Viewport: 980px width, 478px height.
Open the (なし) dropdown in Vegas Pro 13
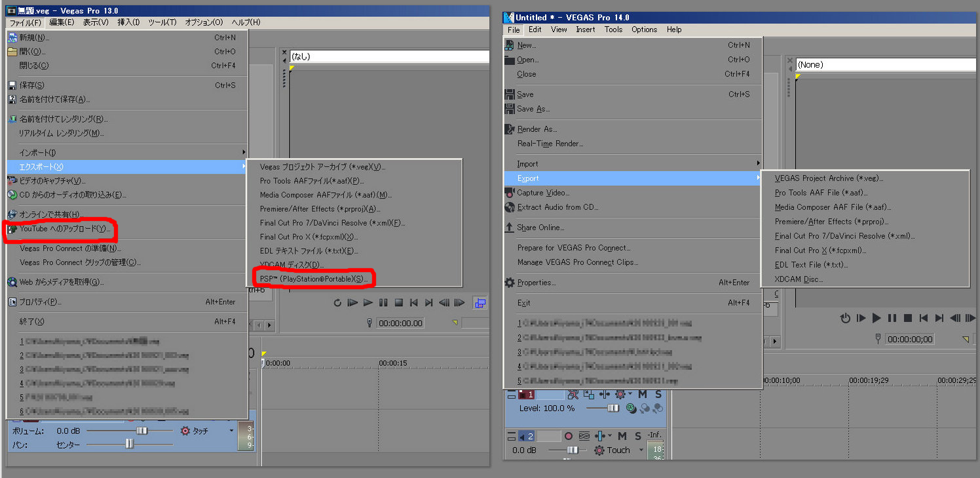389,56
